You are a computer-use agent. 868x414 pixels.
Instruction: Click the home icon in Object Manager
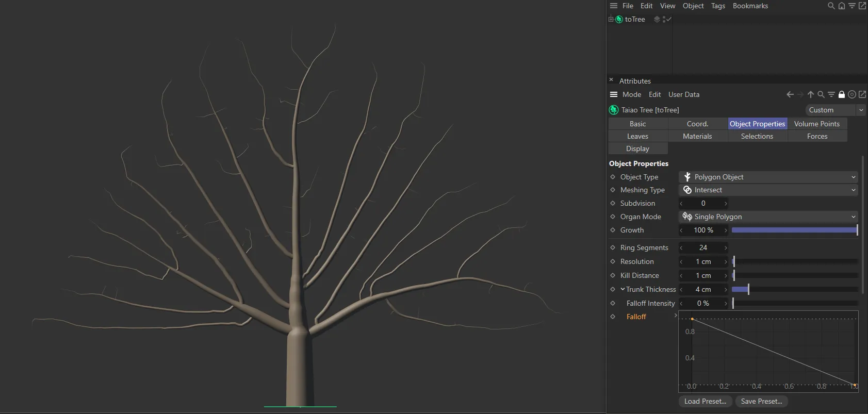tap(841, 6)
